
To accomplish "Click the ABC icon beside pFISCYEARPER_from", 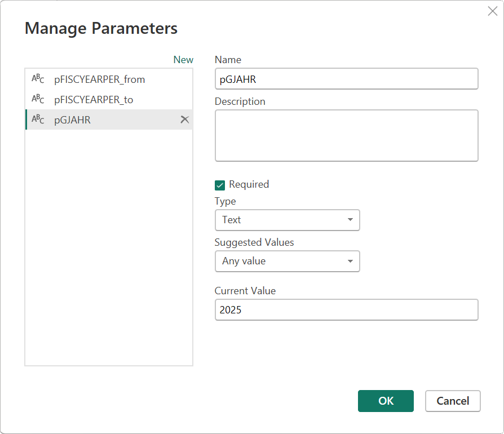I will click(37, 79).
